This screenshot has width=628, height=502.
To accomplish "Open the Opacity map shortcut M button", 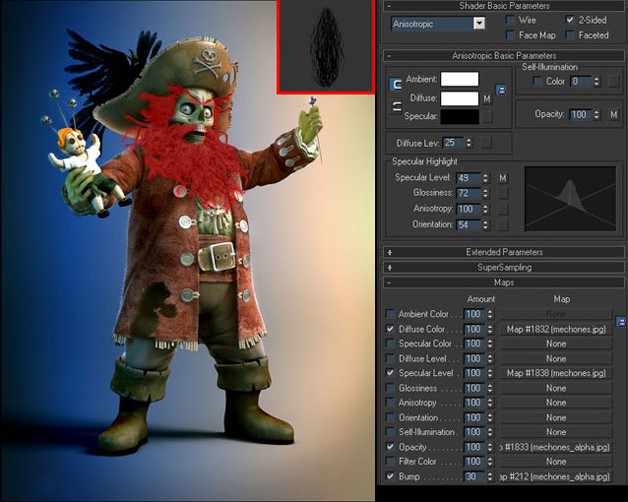I will point(614,115).
